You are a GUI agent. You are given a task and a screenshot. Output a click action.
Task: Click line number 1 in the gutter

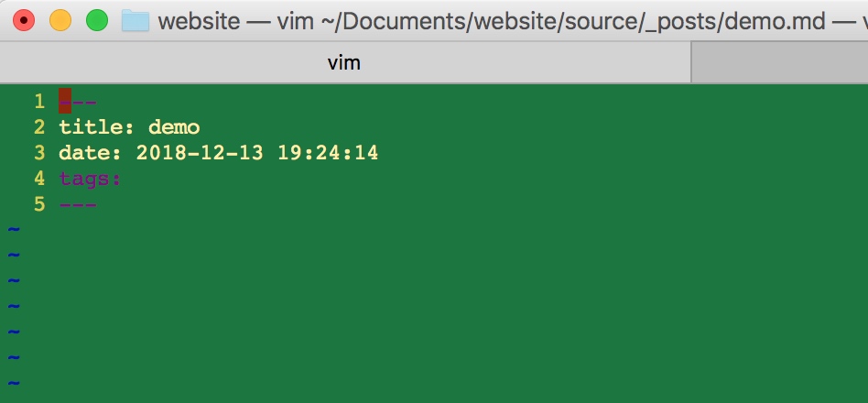pyautogui.click(x=39, y=102)
